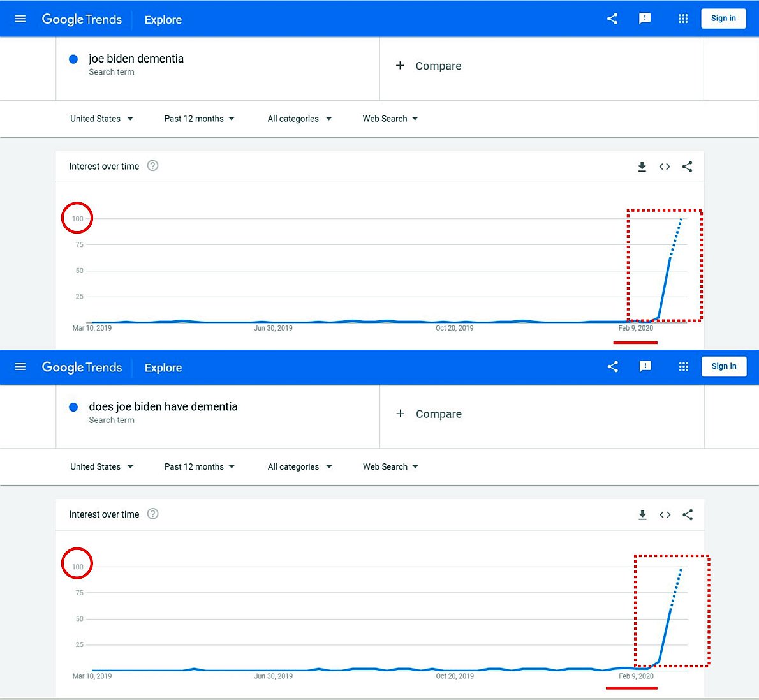Viewport: 759px width, 700px height.
Task: Open Past 12 months dropdown in bottom panel
Action: coord(199,466)
